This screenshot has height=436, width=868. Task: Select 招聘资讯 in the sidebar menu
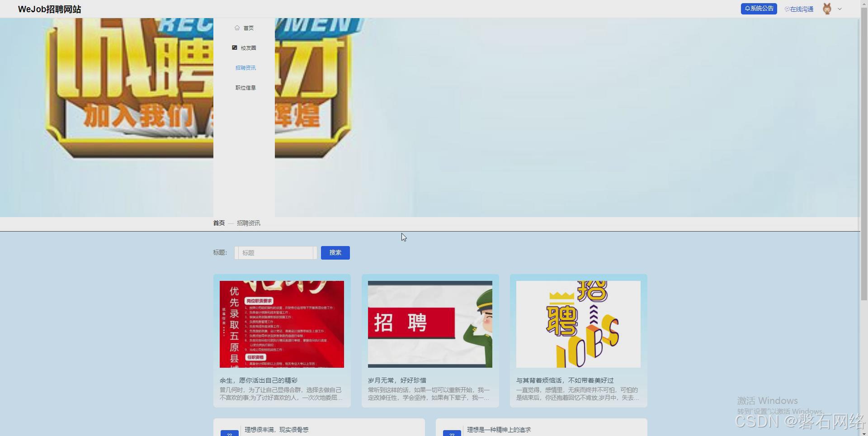coord(245,67)
